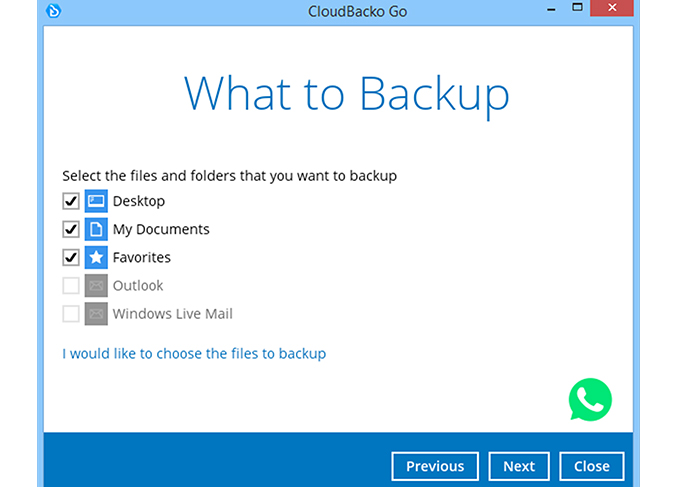Uncheck the Desktop checkbox
678x487 pixels.
(x=71, y=201)
